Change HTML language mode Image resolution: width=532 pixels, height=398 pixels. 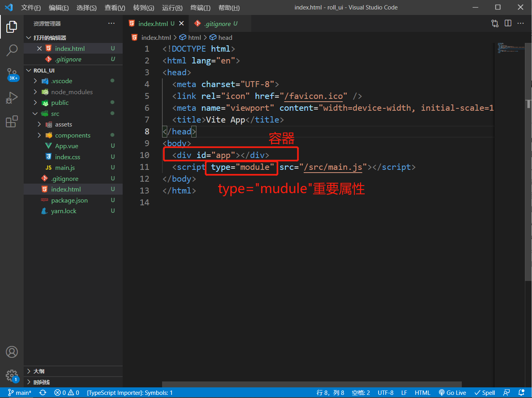click(x=422, y=392)
